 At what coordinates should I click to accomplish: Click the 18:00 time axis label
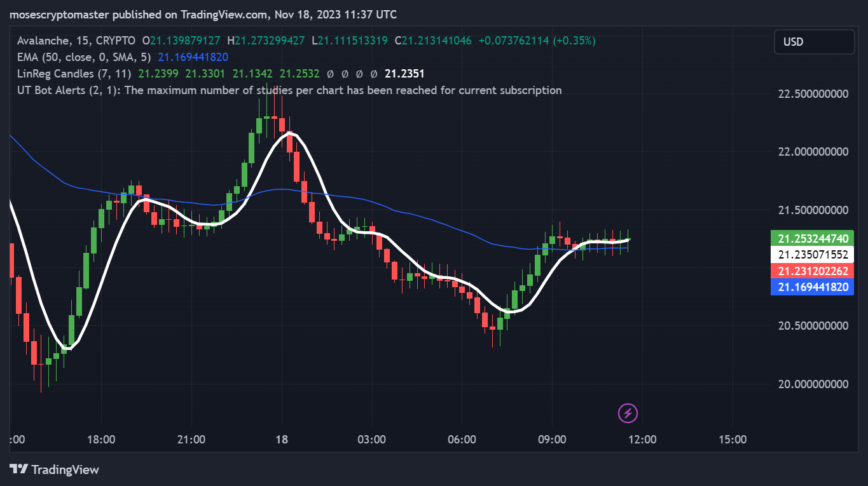tap(100, 439)
